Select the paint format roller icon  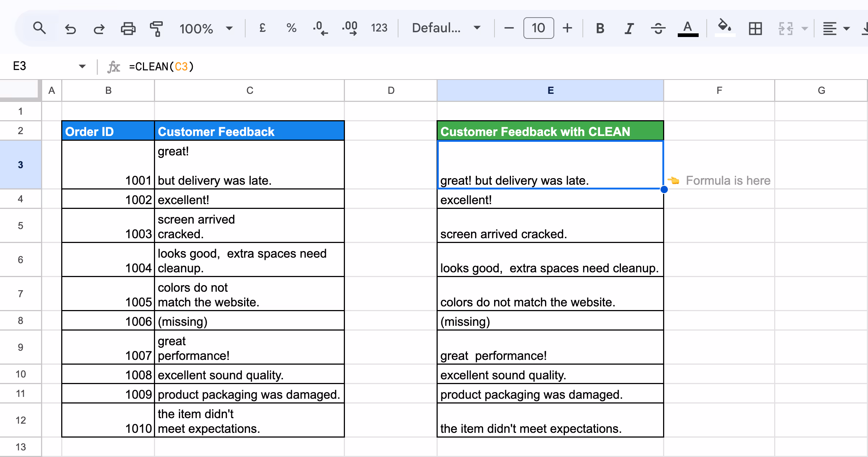(x=157, y=28)
